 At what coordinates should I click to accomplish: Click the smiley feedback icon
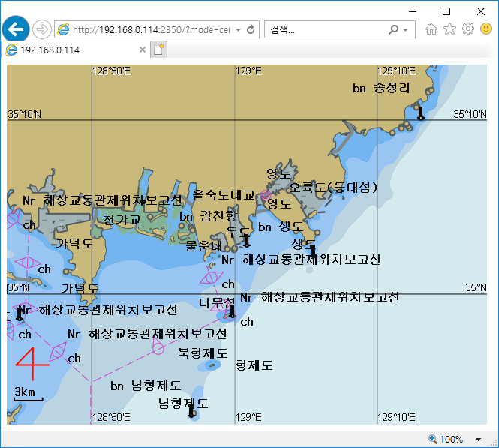tap(485, 29)
